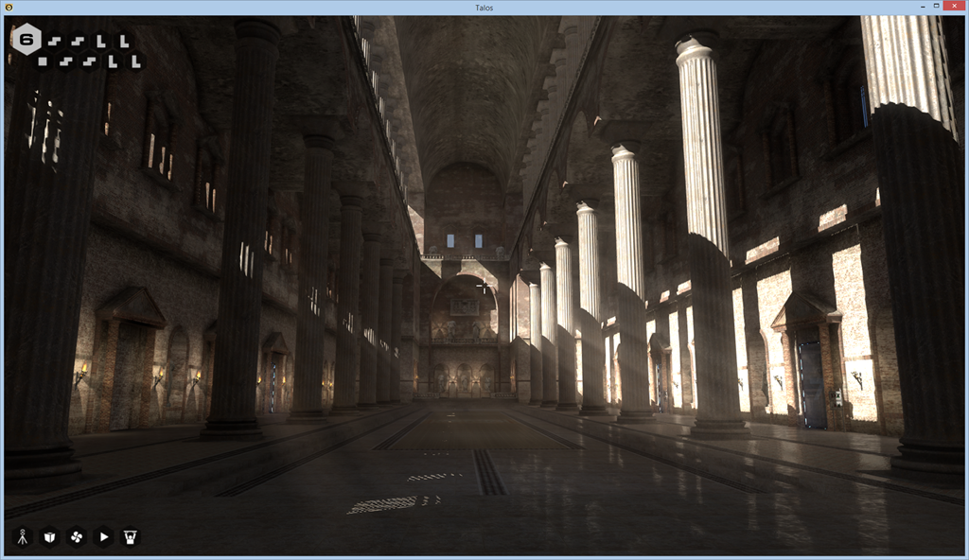Select the jammer tripod item icon

tap(22, 536)
